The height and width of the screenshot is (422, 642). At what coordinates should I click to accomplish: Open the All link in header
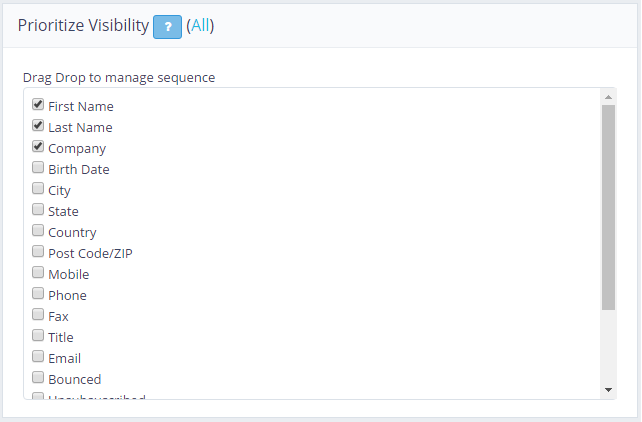point(200,26)
